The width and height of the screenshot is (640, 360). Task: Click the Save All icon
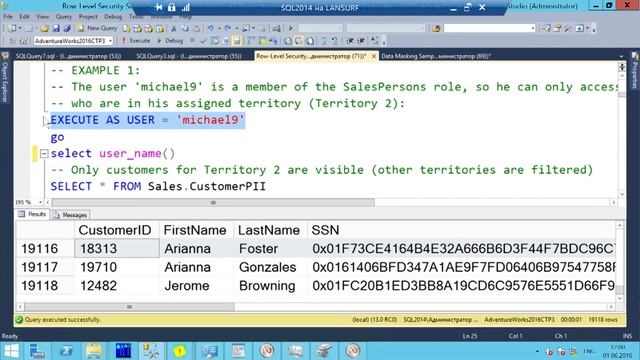[67, 28]
